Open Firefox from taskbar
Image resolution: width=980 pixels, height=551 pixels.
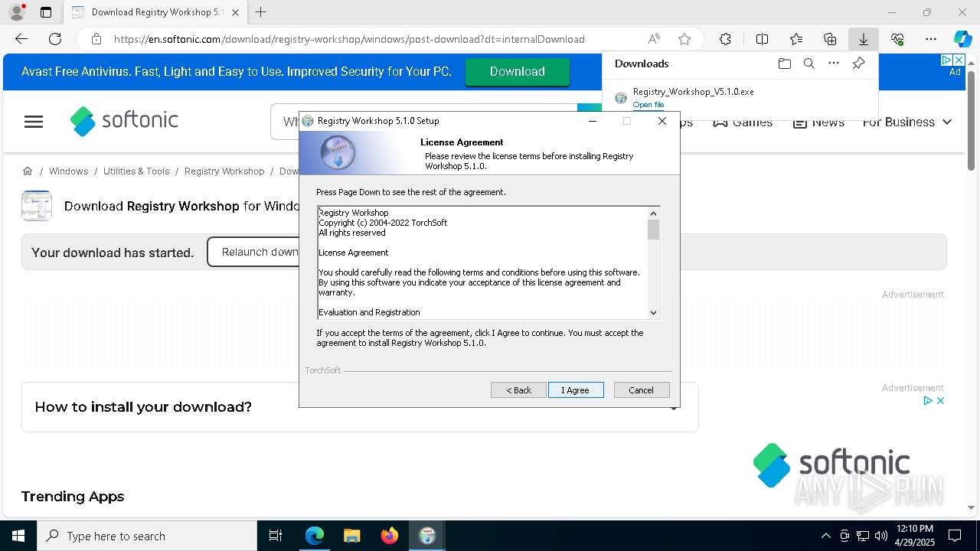(389, 536)
